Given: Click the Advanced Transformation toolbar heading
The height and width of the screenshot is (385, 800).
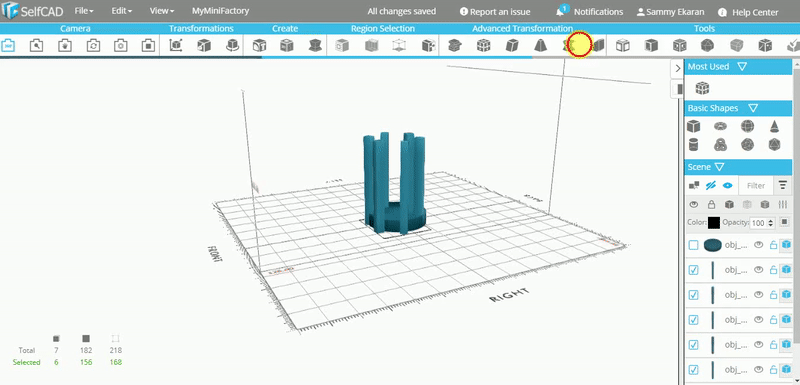Looking at the screenshot, I should pyautogui.click(x=522, y=29).
